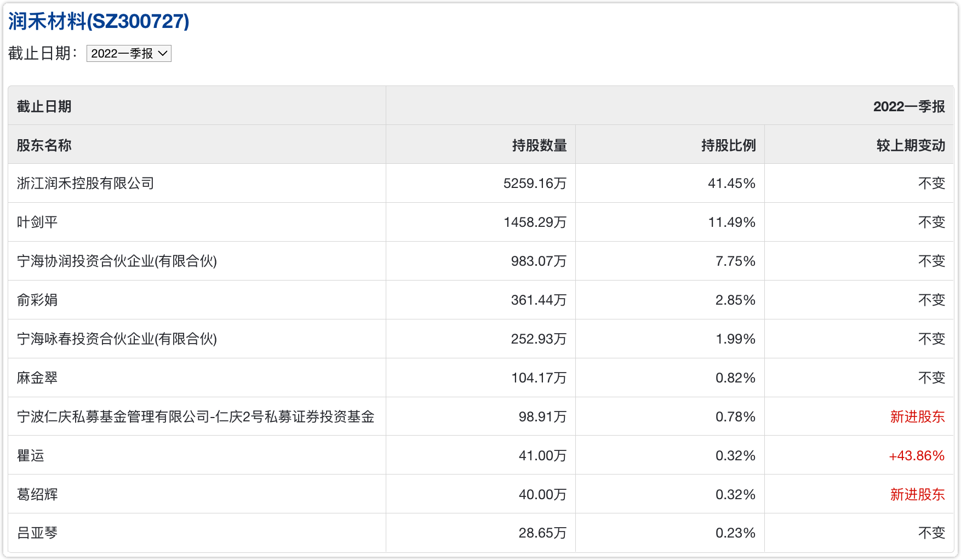Image resolution: width=961 pixels, height=560 pixels.
Task: Click the 股东名称 column header
Action: pyautogui.click(x=44, y=145)
